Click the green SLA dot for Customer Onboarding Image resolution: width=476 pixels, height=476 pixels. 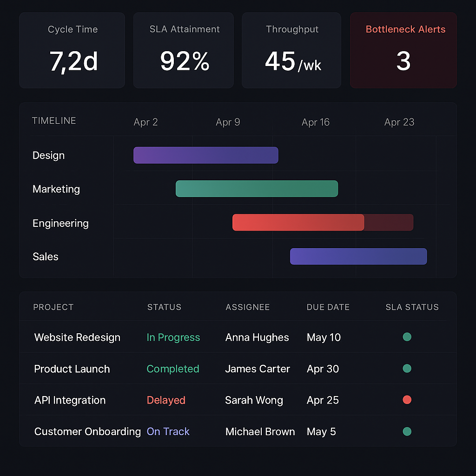407,431
